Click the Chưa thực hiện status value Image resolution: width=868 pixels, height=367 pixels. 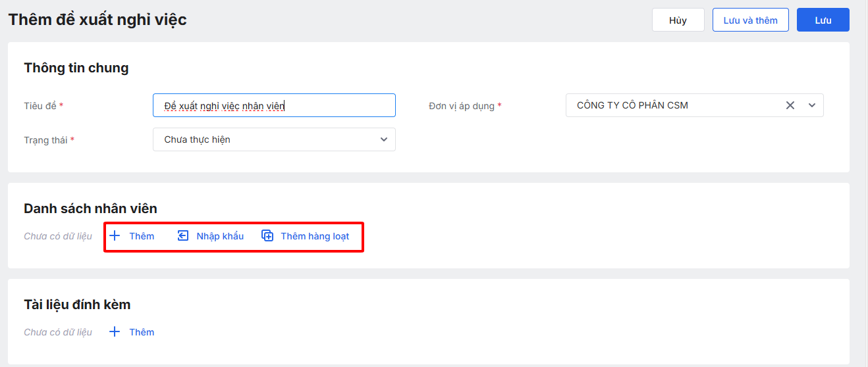pyautogui.click(x=198, y=139)
